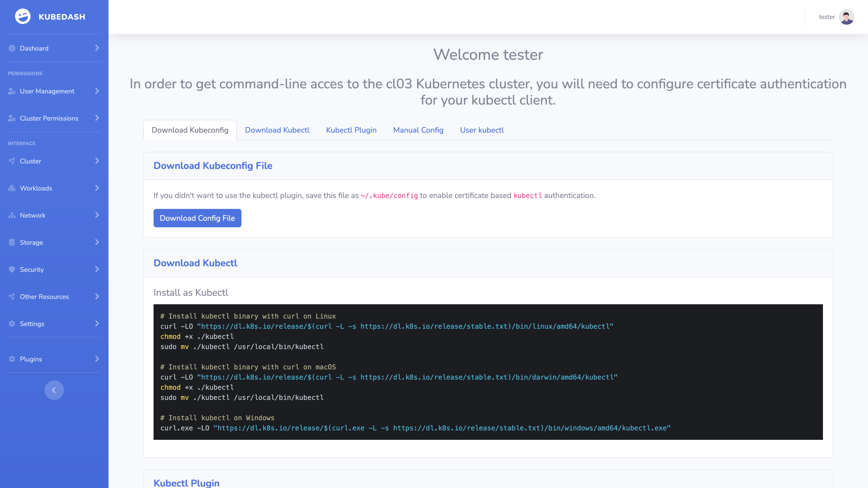Expand the Other Resources menu chevron

tap(97, 296)
